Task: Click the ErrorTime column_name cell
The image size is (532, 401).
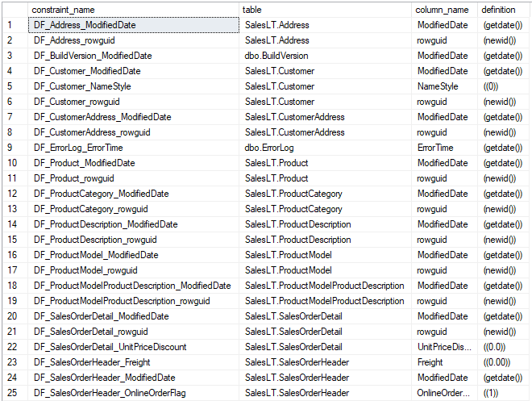Action: 435,148
